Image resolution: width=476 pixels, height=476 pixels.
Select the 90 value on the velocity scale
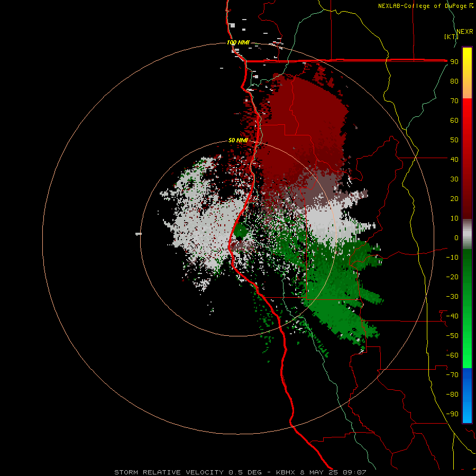454,62
